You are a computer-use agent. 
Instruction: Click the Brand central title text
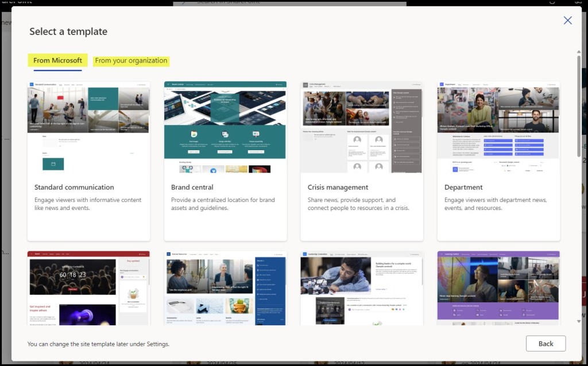pos(192,187)
